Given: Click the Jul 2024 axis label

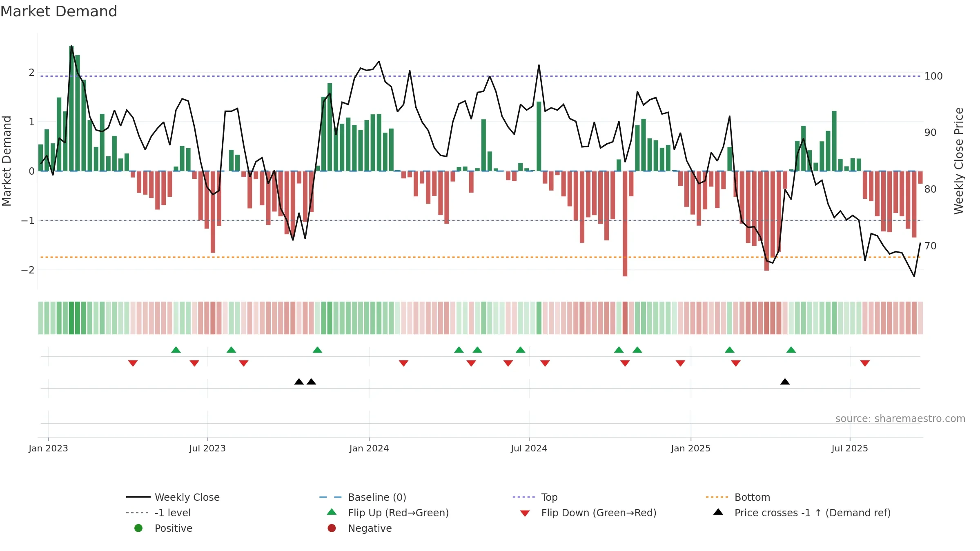Looking at the screenshot, I should pos(529,448).
